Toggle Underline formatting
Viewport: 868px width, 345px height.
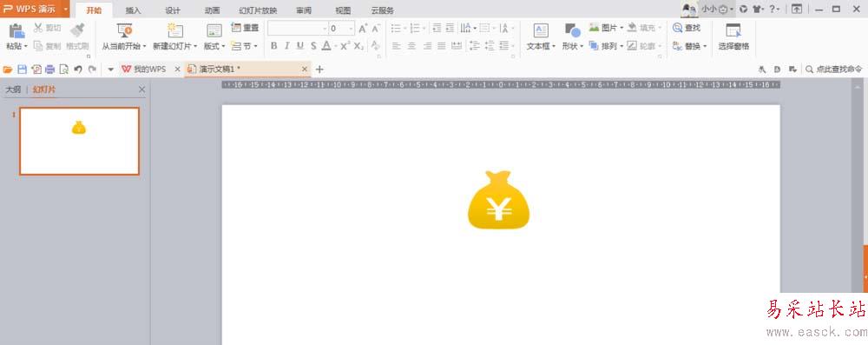[x=300, y=46]
